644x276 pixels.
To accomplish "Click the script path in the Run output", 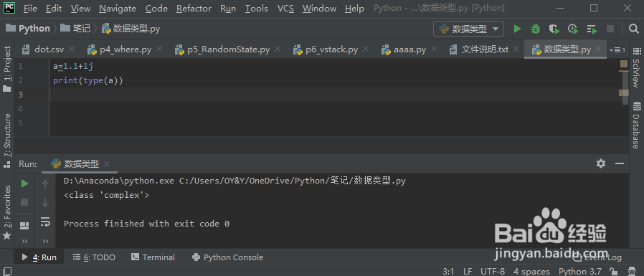I will point(293,181).
